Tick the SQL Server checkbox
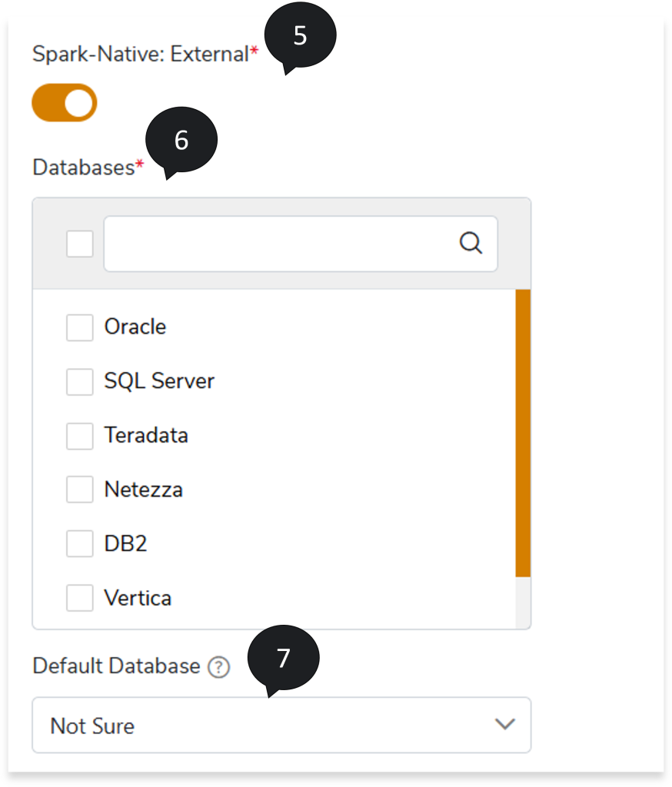Viewport: 672px width, 787px height. tap(80, 381)
